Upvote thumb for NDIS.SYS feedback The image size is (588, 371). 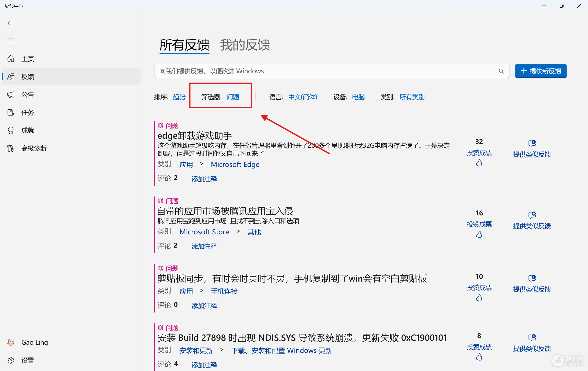[x=479, y=357]
